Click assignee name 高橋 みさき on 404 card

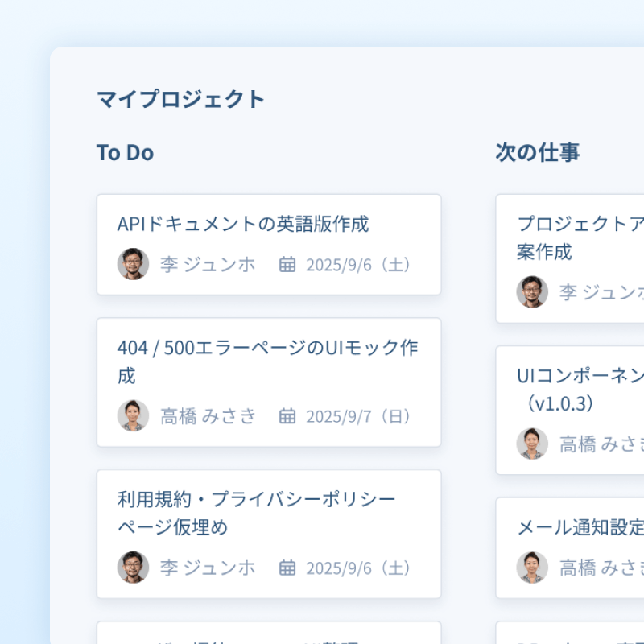click(x=208, y=416)
